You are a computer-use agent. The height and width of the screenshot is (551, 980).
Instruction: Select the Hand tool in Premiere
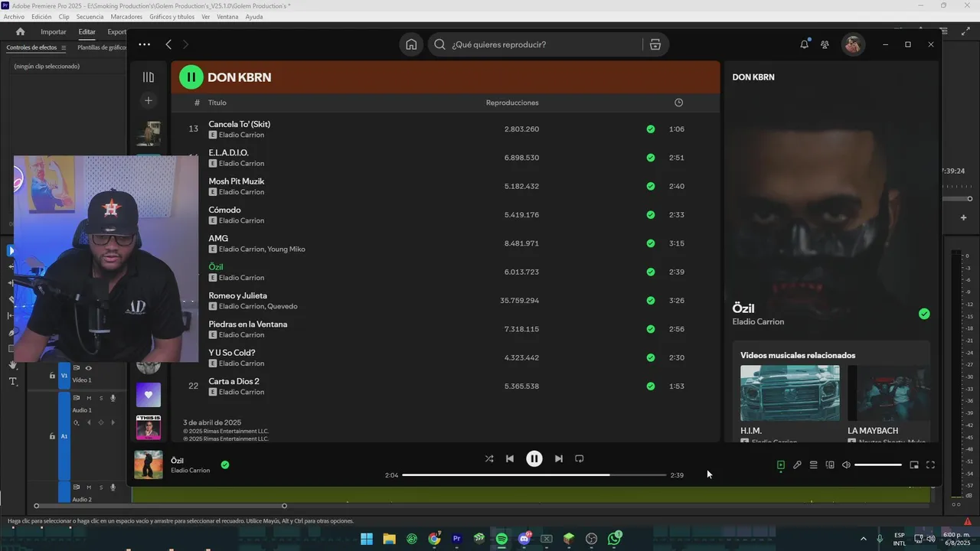pyautogui.click(x=13, y=365)
